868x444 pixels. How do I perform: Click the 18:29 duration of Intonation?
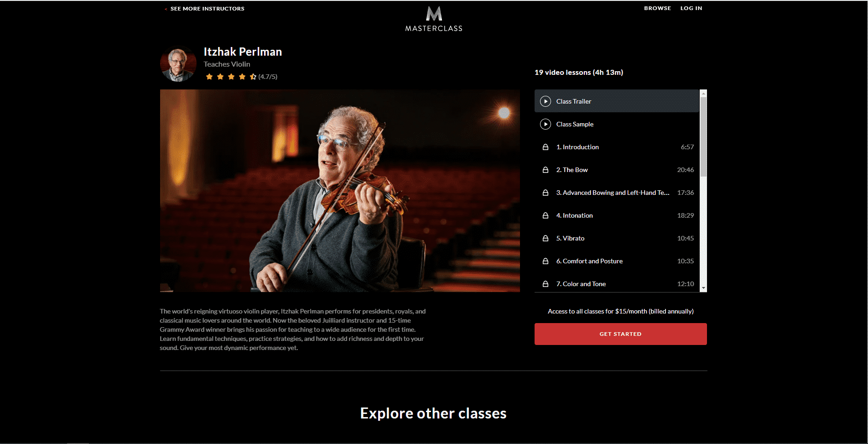click(686, 215)
